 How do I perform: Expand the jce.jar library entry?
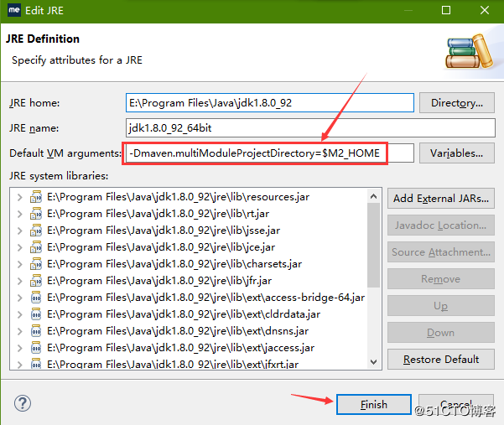[20, 247]
